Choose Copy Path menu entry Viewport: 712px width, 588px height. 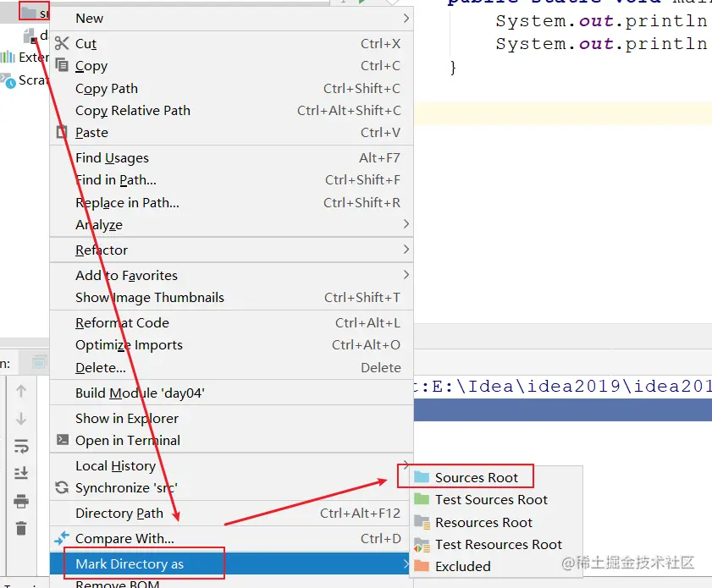tap(231, 89)
